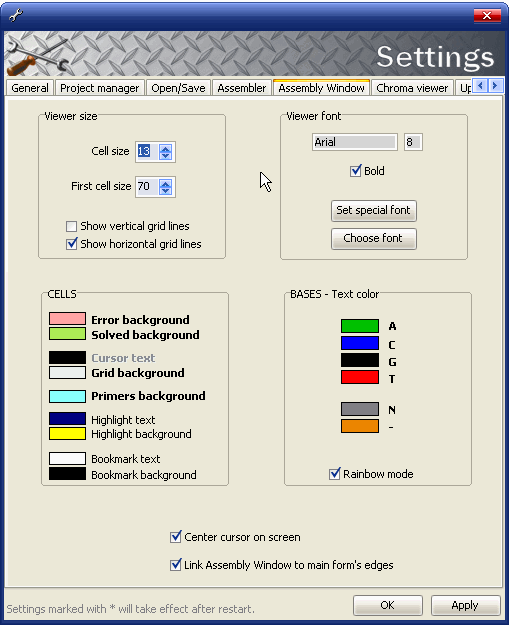Viewport: 509px width, 625px height.
Task: Change base C blue color swatch
Action: click(x=360, y=343)
